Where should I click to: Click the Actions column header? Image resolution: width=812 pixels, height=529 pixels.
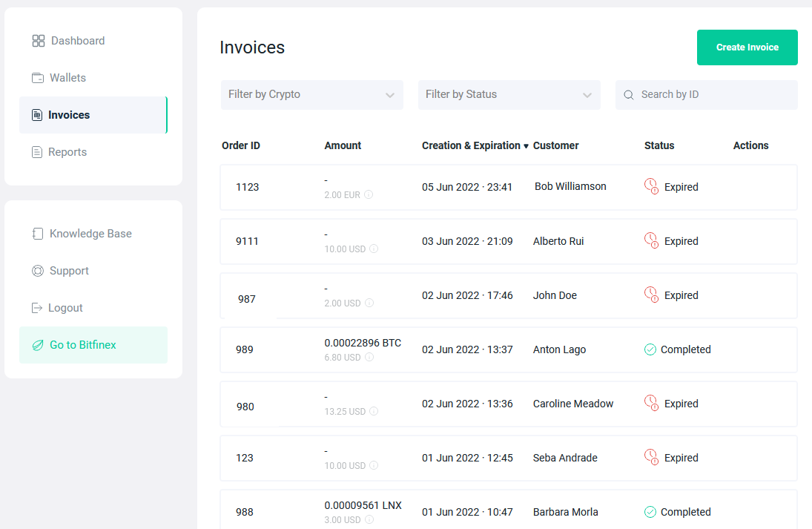coord(750,145)
